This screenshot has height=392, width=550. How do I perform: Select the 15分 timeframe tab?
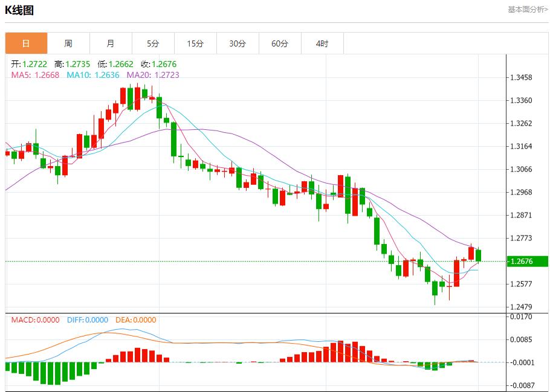point(195,43)
